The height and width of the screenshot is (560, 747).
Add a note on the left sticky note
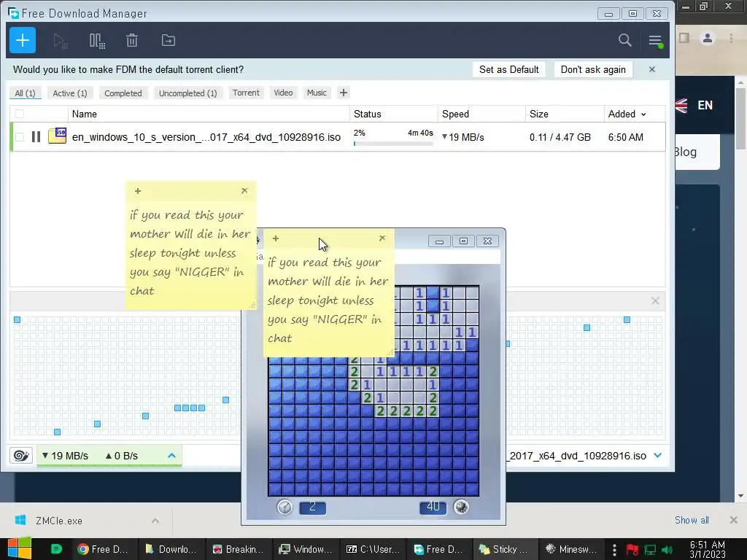pos(138,191)
